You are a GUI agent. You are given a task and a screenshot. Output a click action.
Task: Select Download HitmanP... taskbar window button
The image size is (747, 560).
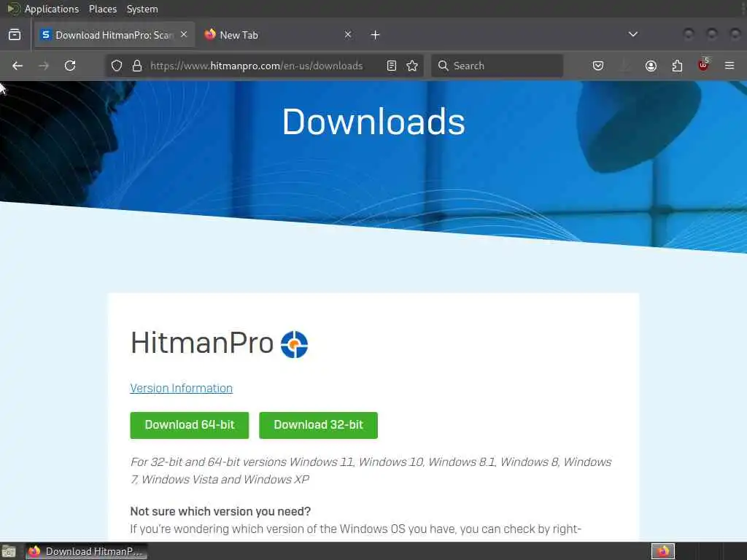[87, 551]
